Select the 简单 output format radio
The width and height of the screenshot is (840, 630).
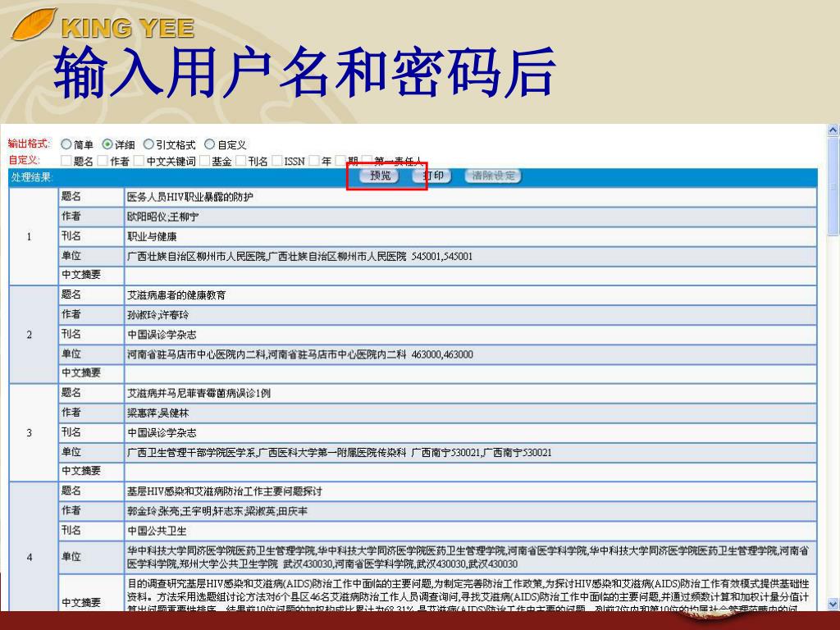pyautogui.click(x=66, y=144)
